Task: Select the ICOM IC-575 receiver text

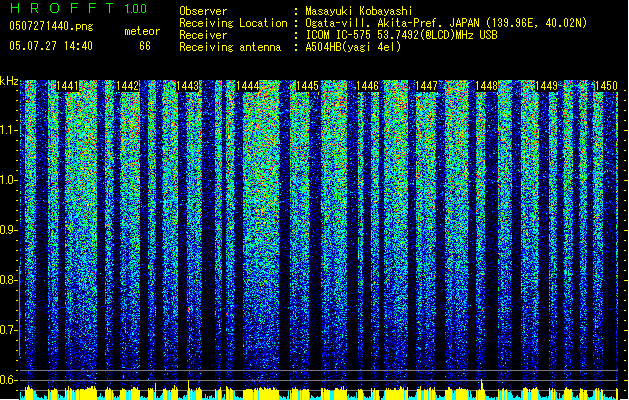Action: click(401, 35)
